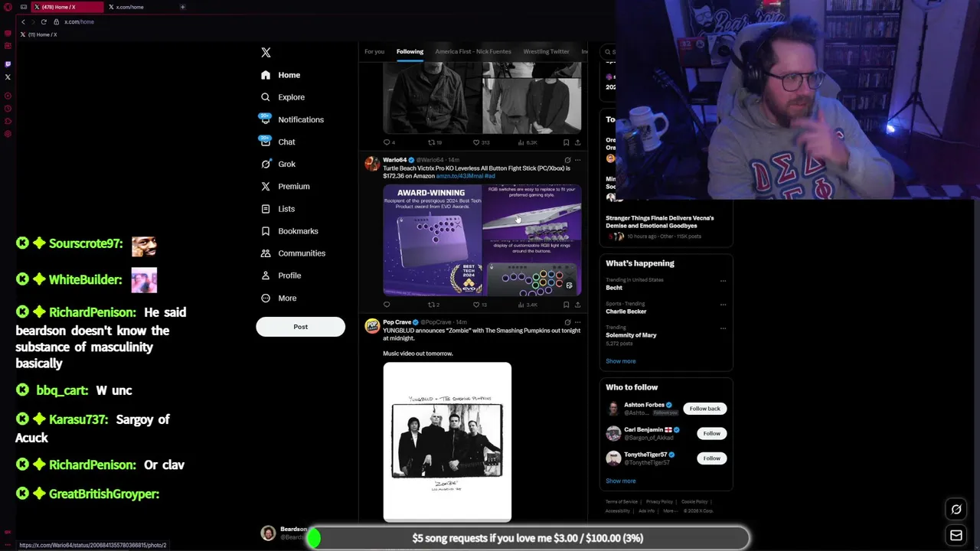Bookmark the Wario64 fight stick post
This screenshot has height=551, width=980.
(x=566, y=305)
